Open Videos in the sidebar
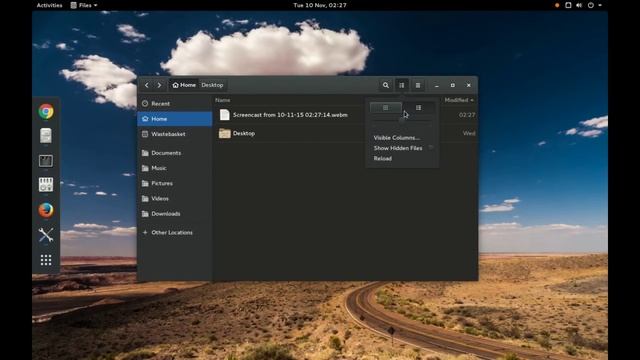Image resolution: width=640 pixels, height=360 pixels. 175,198
